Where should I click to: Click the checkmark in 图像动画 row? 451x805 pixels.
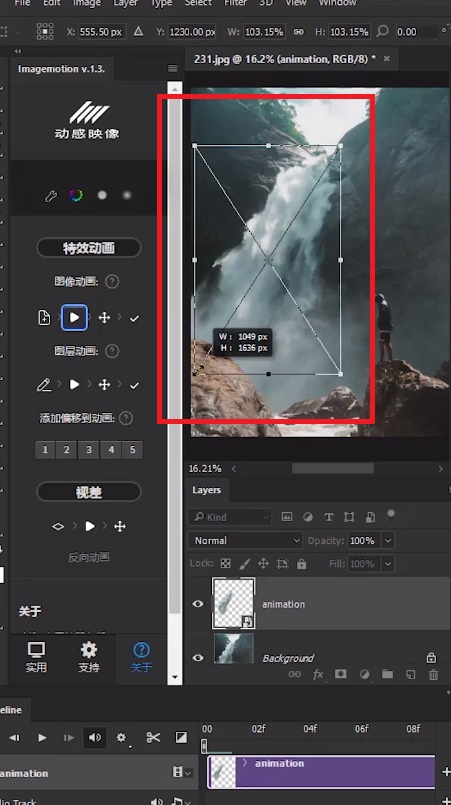click(134, 319)
